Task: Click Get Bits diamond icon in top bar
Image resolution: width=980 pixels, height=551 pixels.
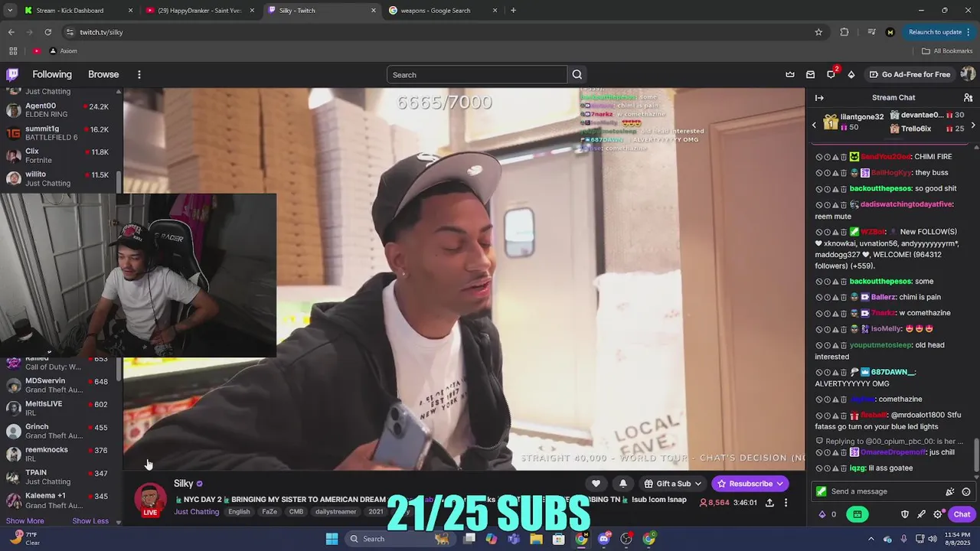Action: 851,74
